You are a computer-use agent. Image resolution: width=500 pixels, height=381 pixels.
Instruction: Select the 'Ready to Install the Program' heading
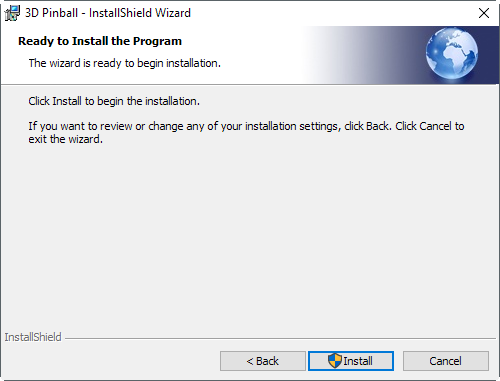100,41
